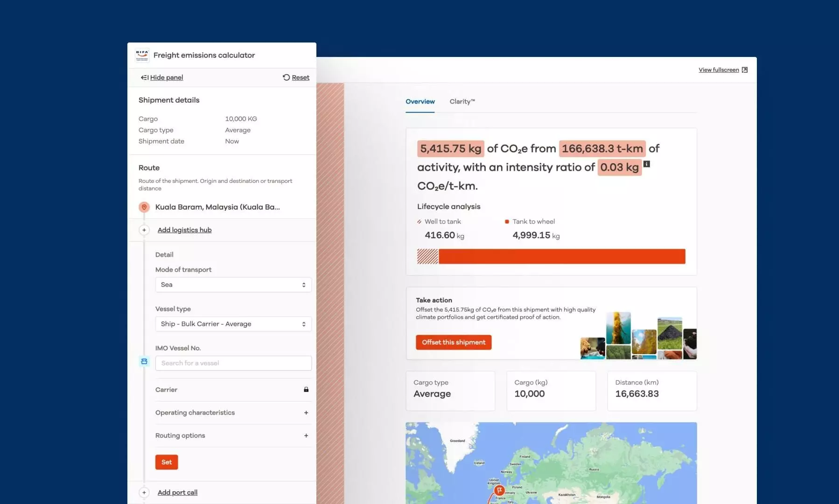Click Offset this shipment
Image resolution: width=839 pixels, height=504 pixels.
[453, 342]
